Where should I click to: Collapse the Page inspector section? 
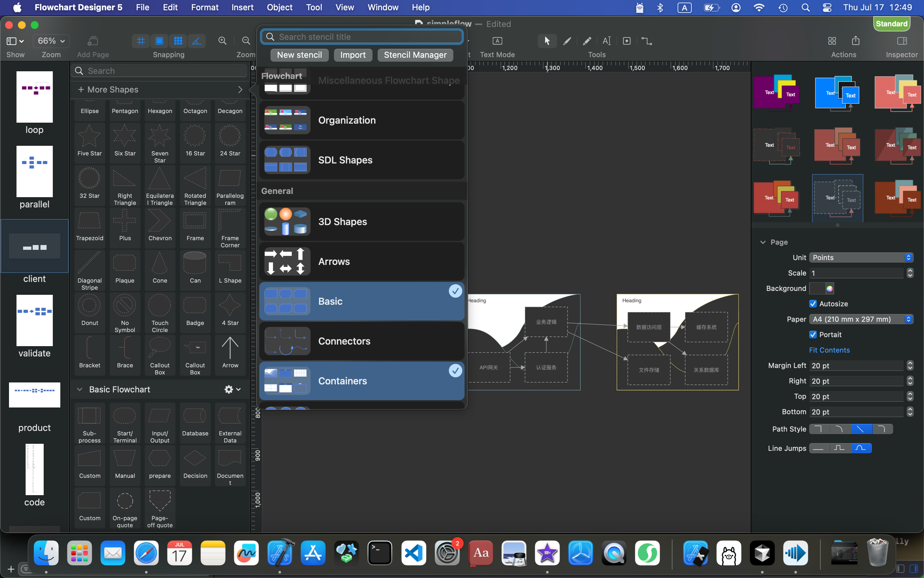(763, 242)
